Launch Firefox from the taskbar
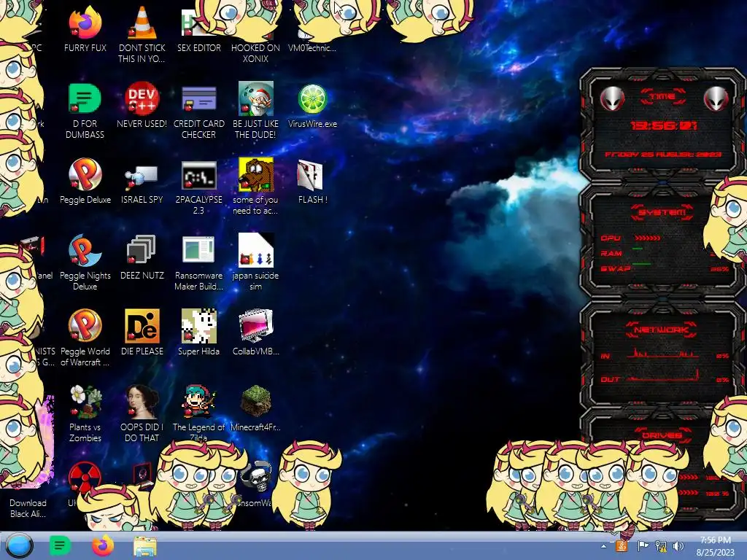Screen dimensions: 747x560 (102, 545)
